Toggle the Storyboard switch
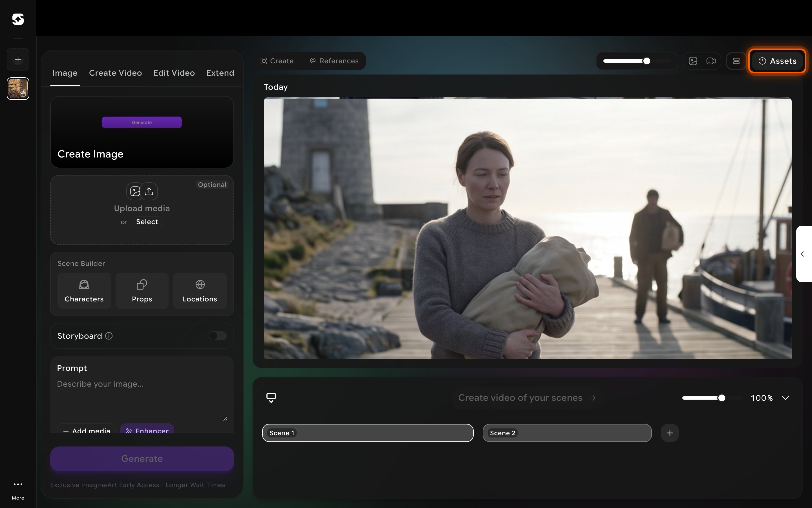Image resolution: width=812 pixels, height=508 pixels. pos(217,336)
